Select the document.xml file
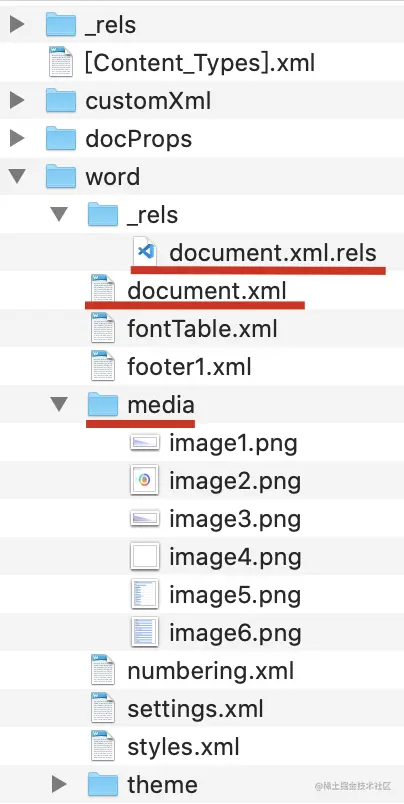The height and width of the screenshot is (804, 404). pyautogui.click(x=207, y=291)
